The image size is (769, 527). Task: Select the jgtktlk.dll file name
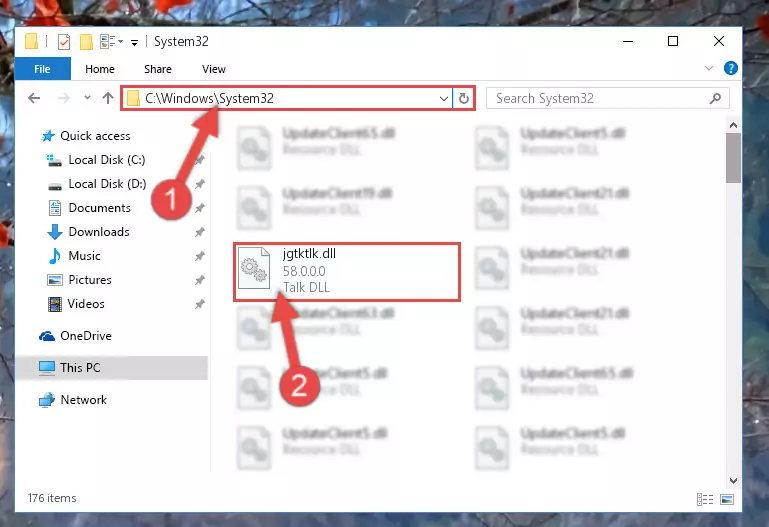click(309, 253)
